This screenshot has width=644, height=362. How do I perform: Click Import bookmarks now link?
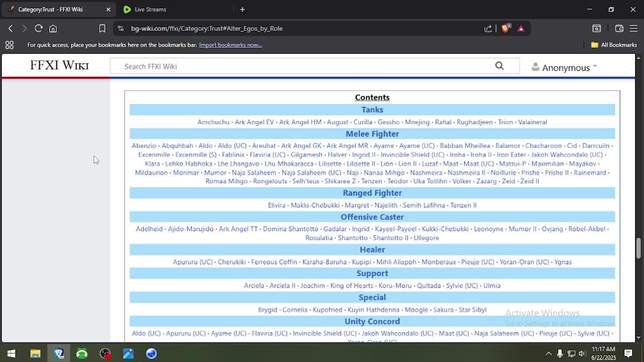tap(230, 45)
